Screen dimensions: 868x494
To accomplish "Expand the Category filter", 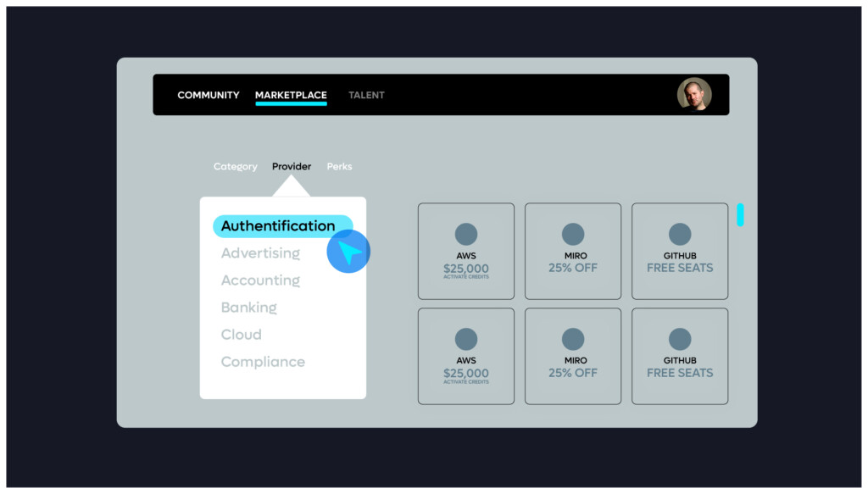I will tap(235, 167).
